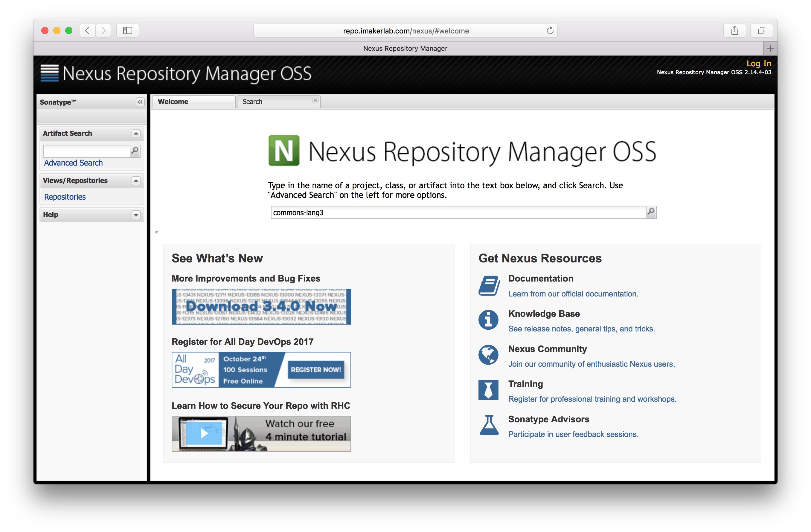Open the Repositories link
Viewport: 811px width, 532px height.
click(65, 197)
